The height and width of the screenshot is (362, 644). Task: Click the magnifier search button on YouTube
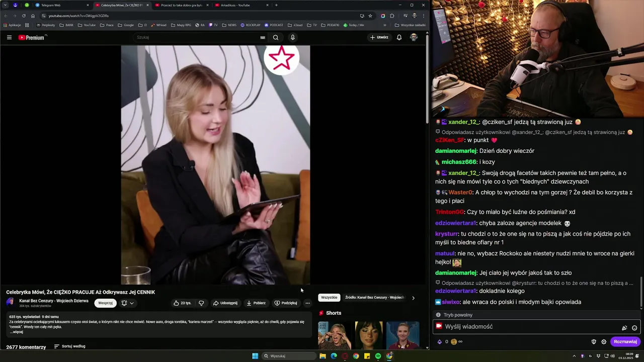coord(276,37)
